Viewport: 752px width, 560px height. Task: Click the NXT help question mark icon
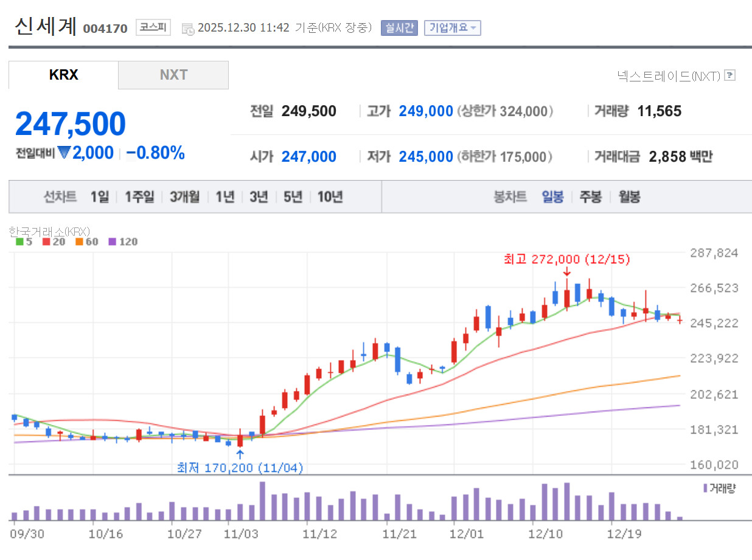731,75
